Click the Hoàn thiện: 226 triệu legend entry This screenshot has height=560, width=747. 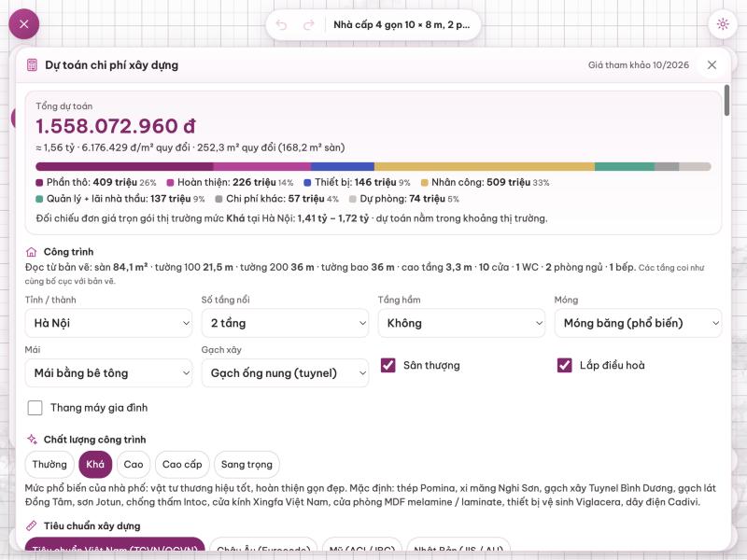230,182
